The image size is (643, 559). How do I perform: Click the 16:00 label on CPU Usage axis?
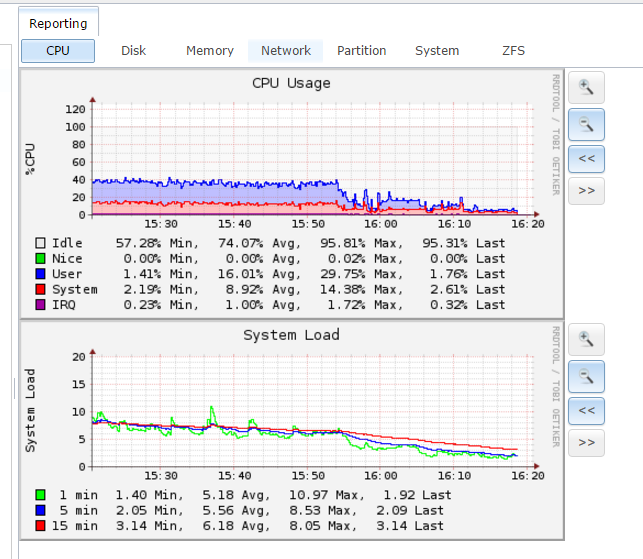(381, 224)
